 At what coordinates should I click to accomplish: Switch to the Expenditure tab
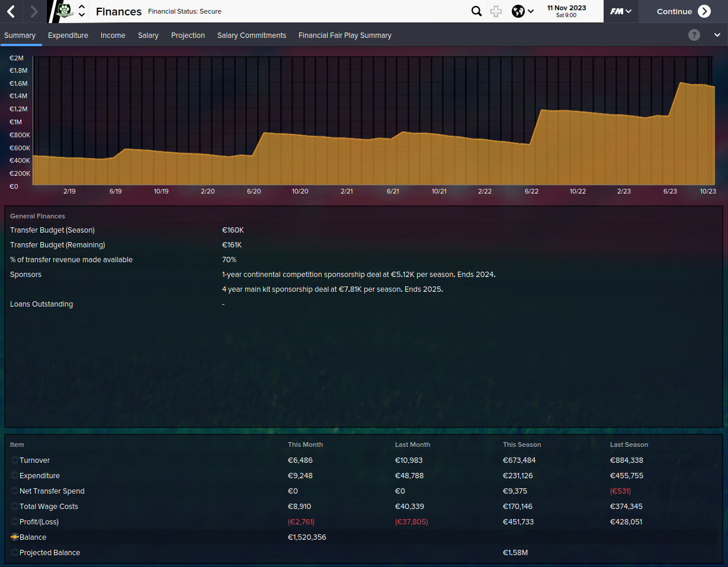[68, 36]
